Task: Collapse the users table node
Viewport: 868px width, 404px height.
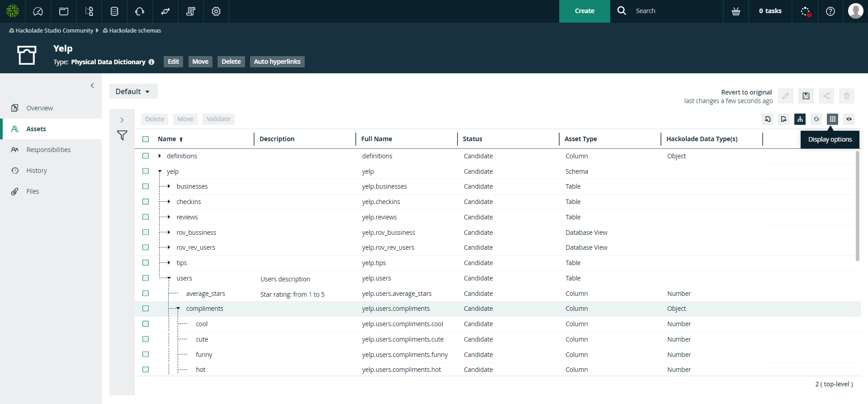Action: pyautogui.click(x=169, y=278)
